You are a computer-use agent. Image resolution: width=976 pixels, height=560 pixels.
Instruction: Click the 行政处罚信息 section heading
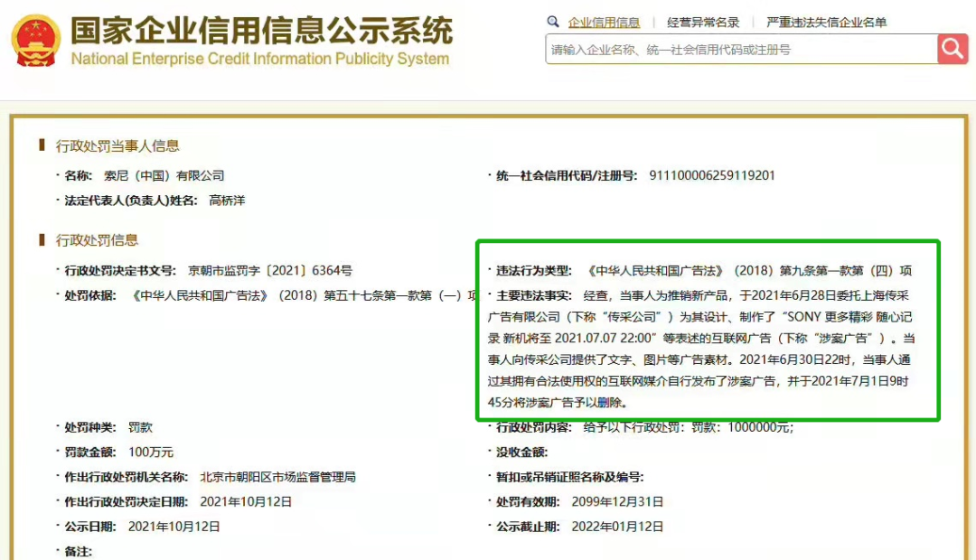pyautogui.click(x=97, y=240)
